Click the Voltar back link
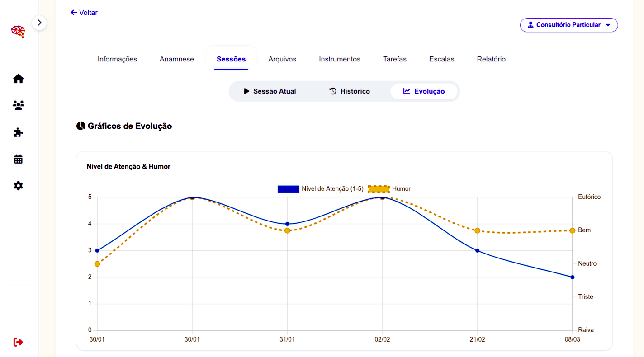644x357 pixels. pos(84,13)
